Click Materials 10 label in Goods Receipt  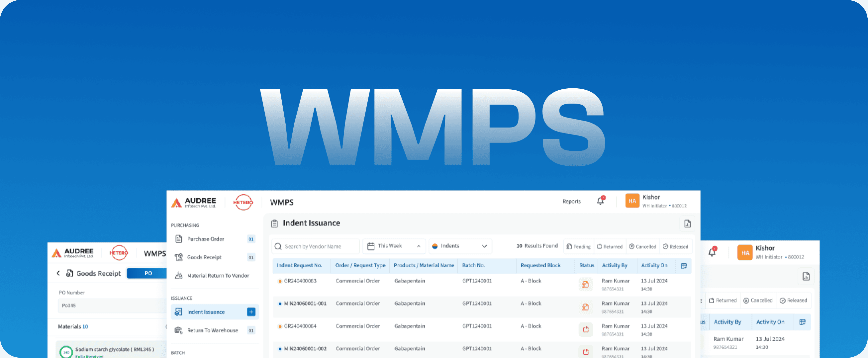(x=73, y=327)
